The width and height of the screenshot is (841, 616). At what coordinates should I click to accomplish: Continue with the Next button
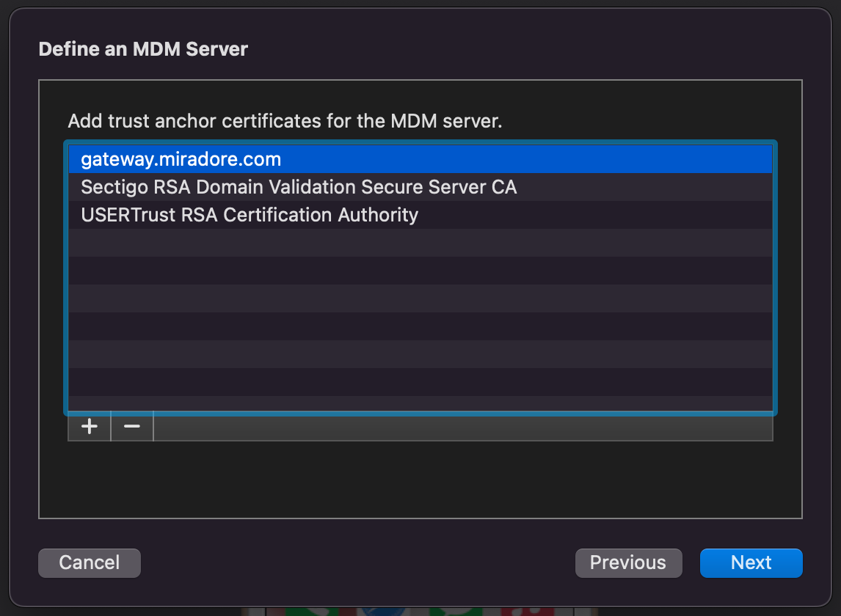(751, 563)
